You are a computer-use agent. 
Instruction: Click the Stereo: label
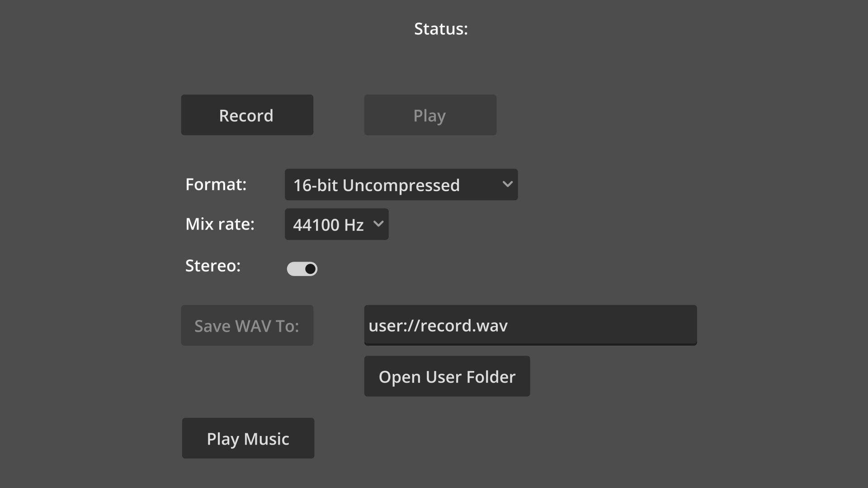click(x=212, y=266)
